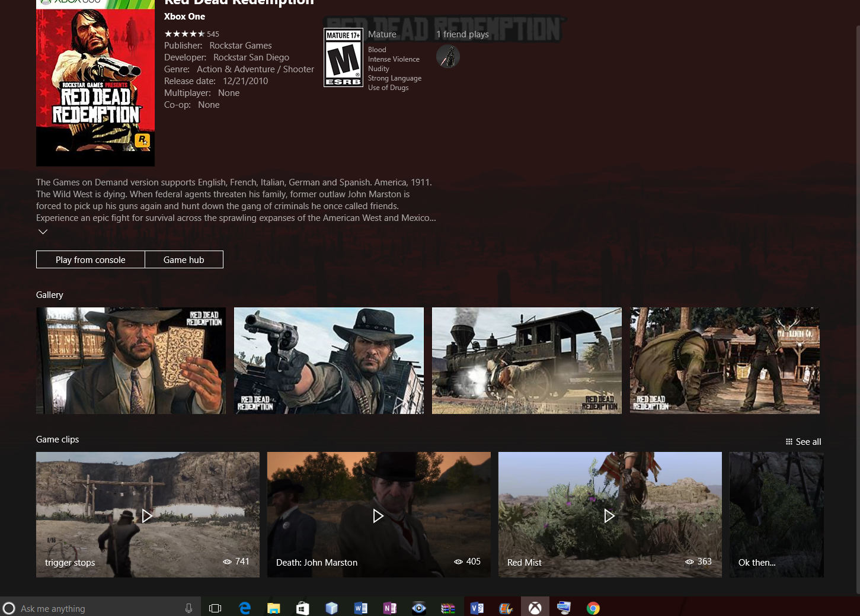This screenshot has width=860, height=616.
Task: Play the 'Red Mist' game clip
Action: click(x=610, y=515)
